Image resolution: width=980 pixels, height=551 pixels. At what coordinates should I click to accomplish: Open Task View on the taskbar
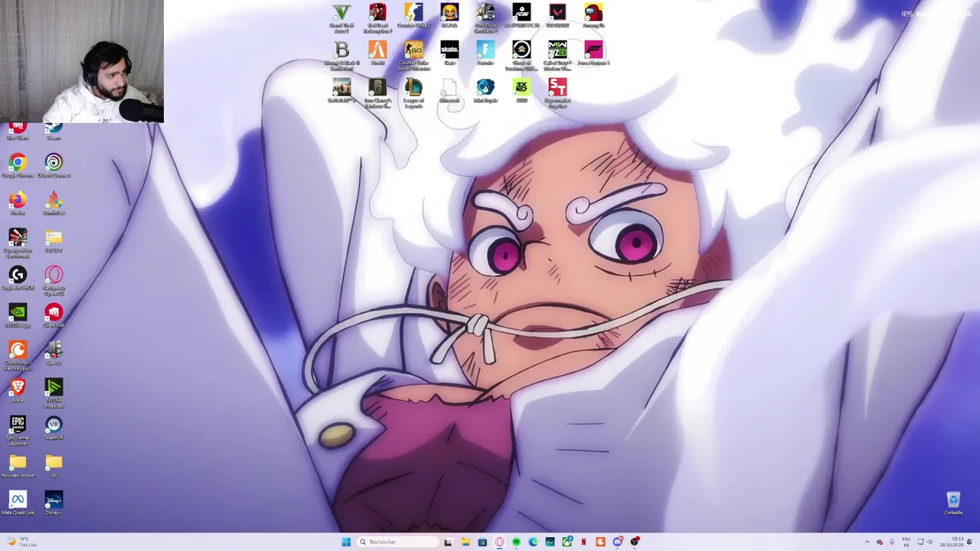(x=448, y=542)
